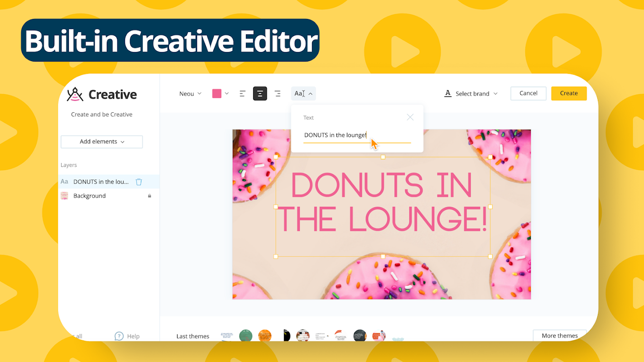Click the yellow Create button
The width and height of the screenshot is (644, 362).
[569, 93]
